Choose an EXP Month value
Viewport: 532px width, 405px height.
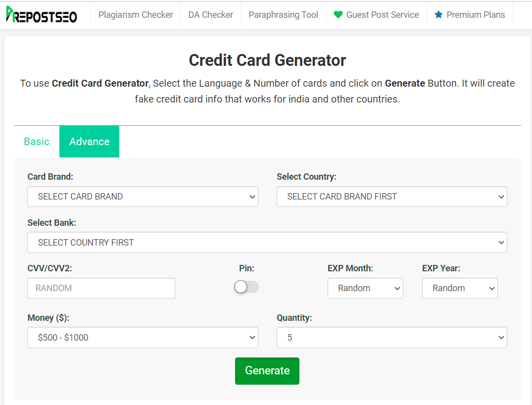click(365, 288)
